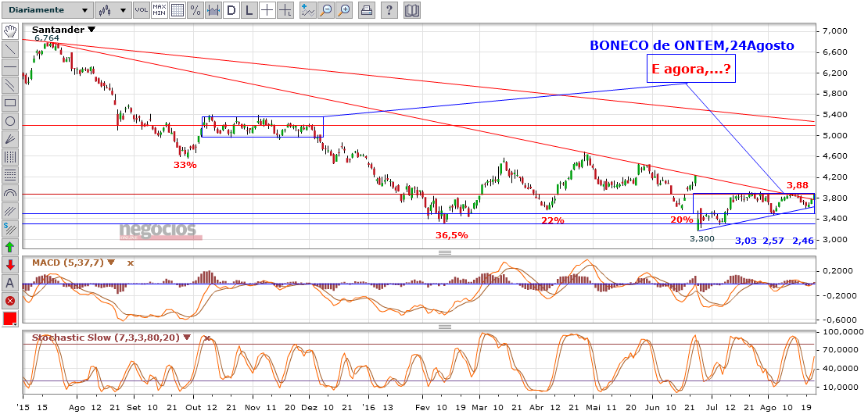
Task: Select the hand pan tool
Action: point(10,31)
